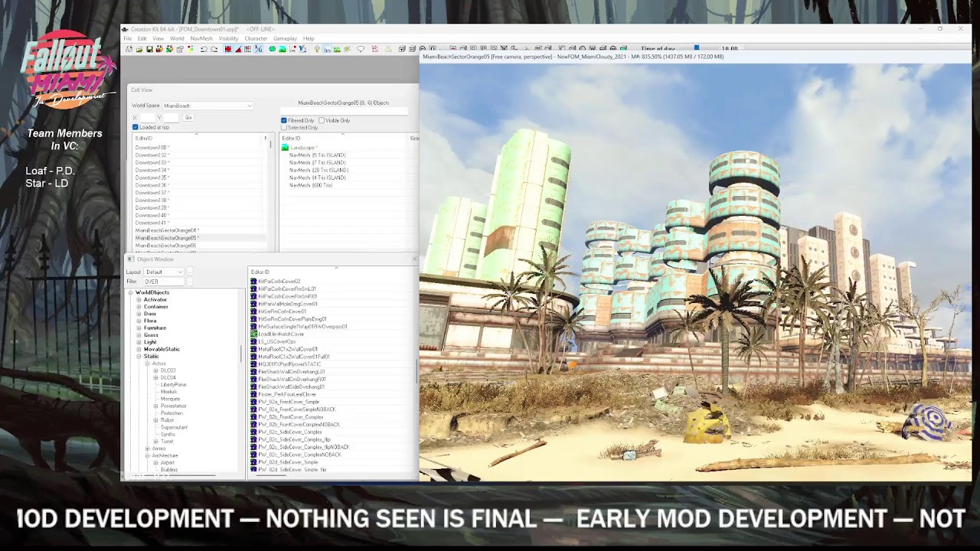
Task: Open the World menu
Action: point(177,38)
